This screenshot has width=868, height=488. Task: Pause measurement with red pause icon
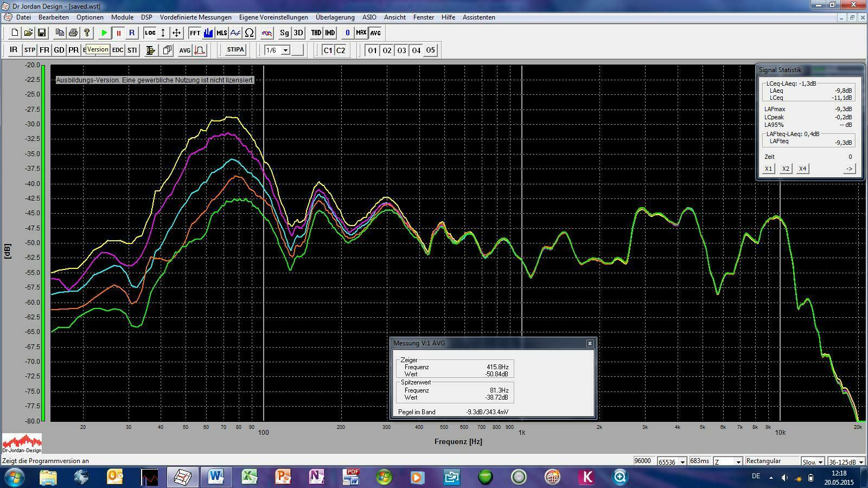click(x=118, y=33)
